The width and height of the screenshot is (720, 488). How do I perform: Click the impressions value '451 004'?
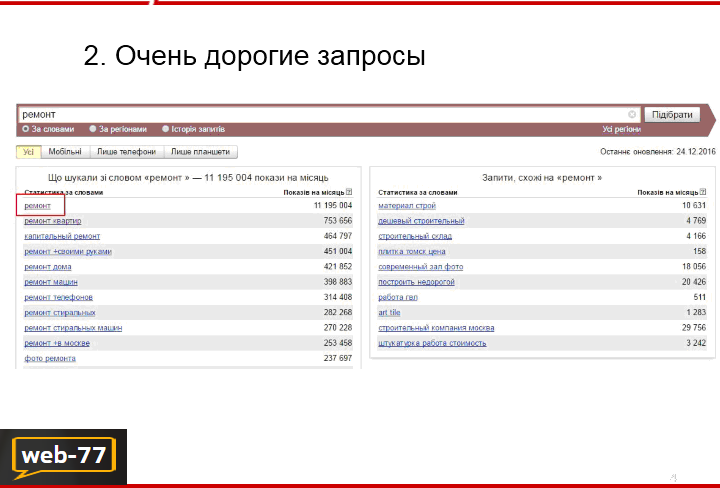pos(338,251)
